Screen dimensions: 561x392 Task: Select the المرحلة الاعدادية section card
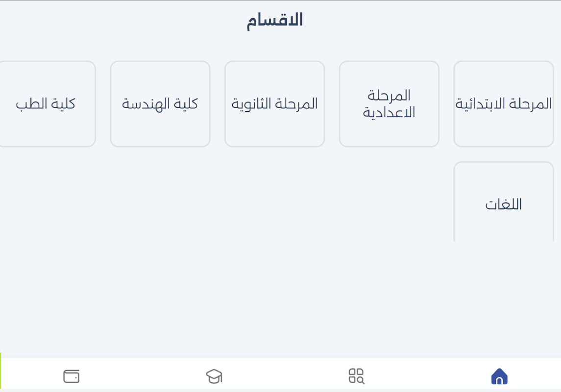389,104
